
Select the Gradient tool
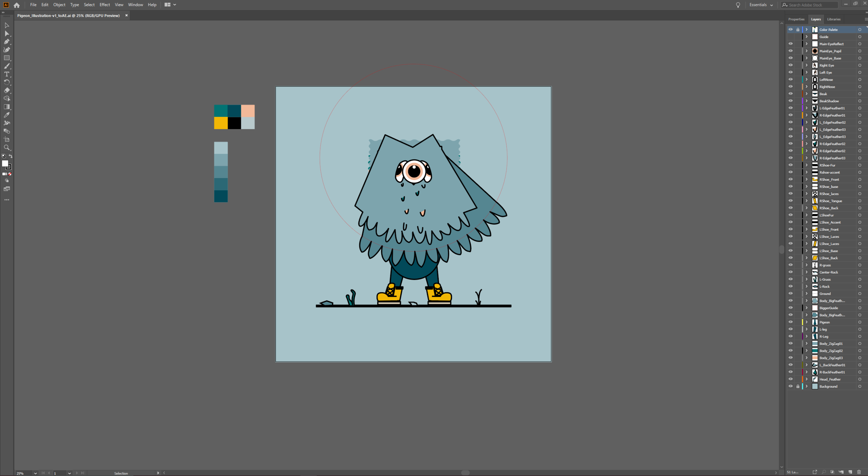(7, 107)
